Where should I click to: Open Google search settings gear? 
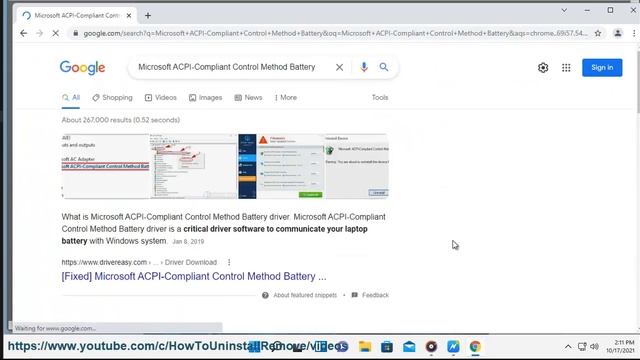coord(543,68)
